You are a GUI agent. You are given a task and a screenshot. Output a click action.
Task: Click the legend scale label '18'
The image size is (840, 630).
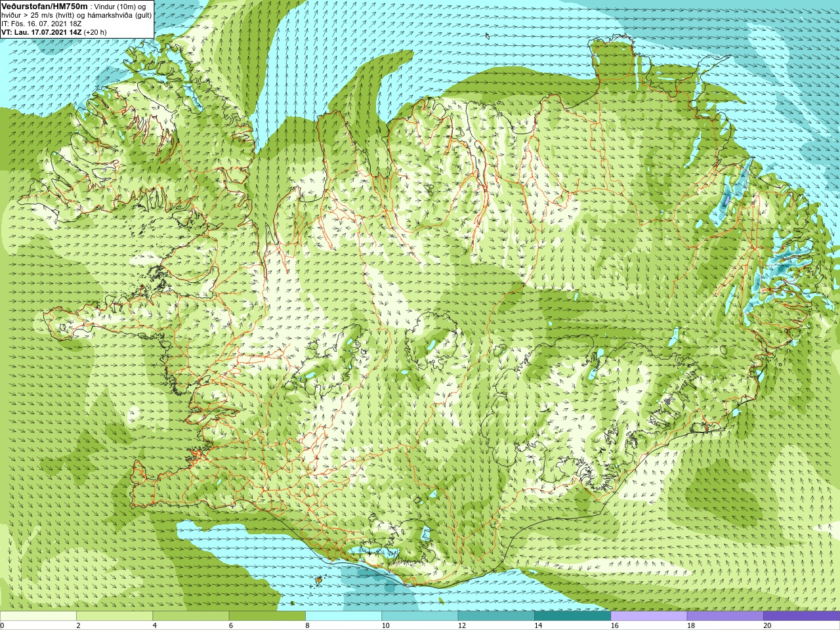(691, 625)
